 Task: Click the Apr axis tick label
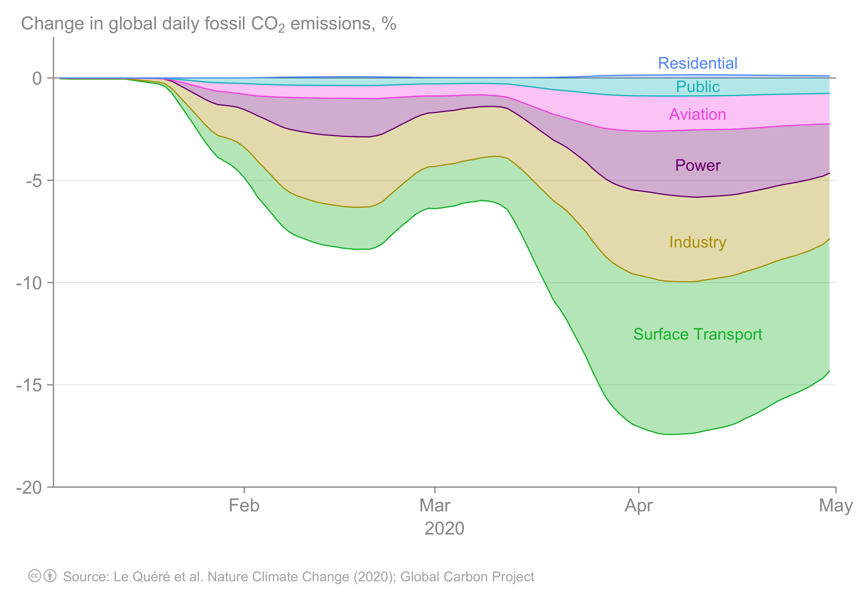point(638,506)
